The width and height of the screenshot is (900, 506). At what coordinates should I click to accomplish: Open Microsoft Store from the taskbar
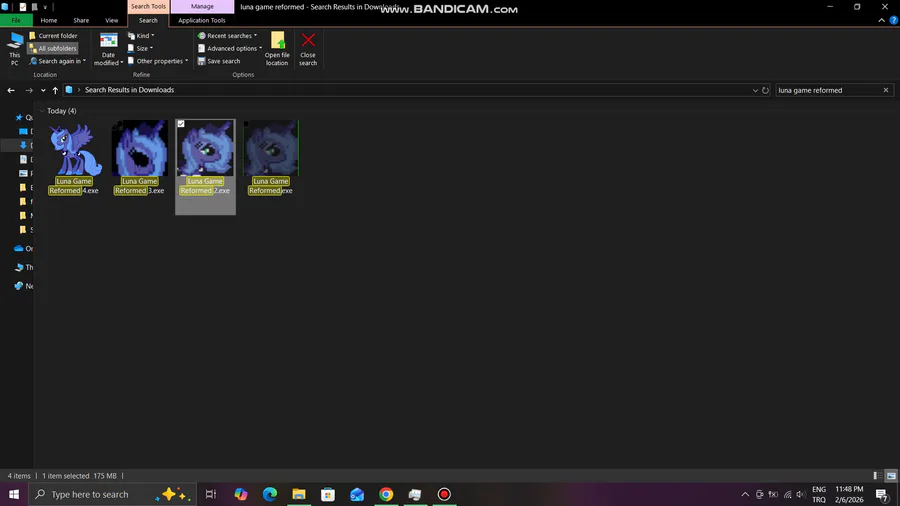pos(328,494)
